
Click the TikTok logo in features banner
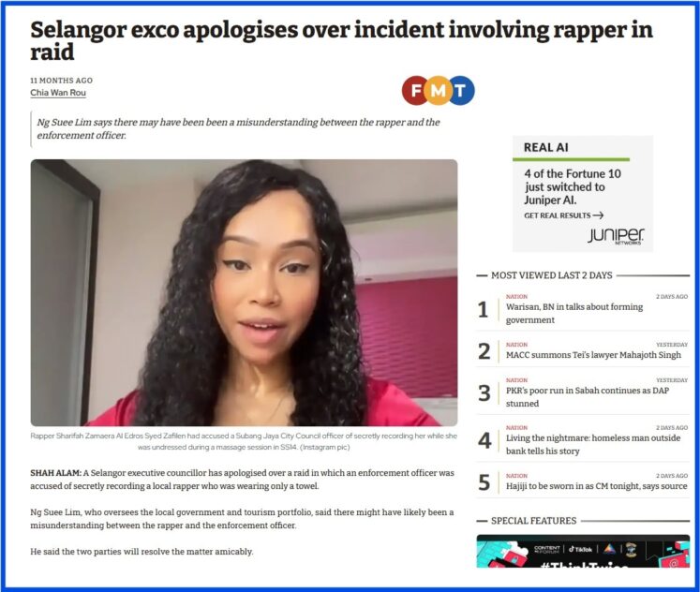pyautogui.click(x=580, y=549)
